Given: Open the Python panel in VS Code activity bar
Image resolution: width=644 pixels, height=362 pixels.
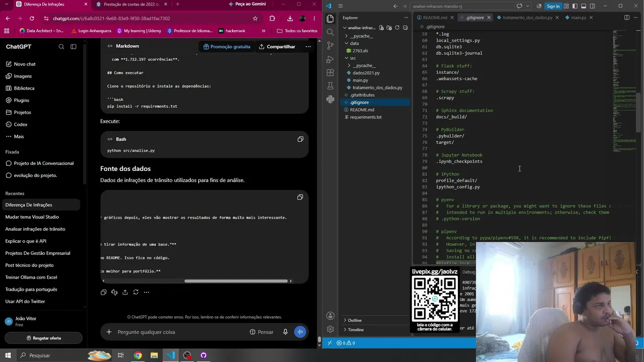Looking at the screenshot, I should click(330, 100).
